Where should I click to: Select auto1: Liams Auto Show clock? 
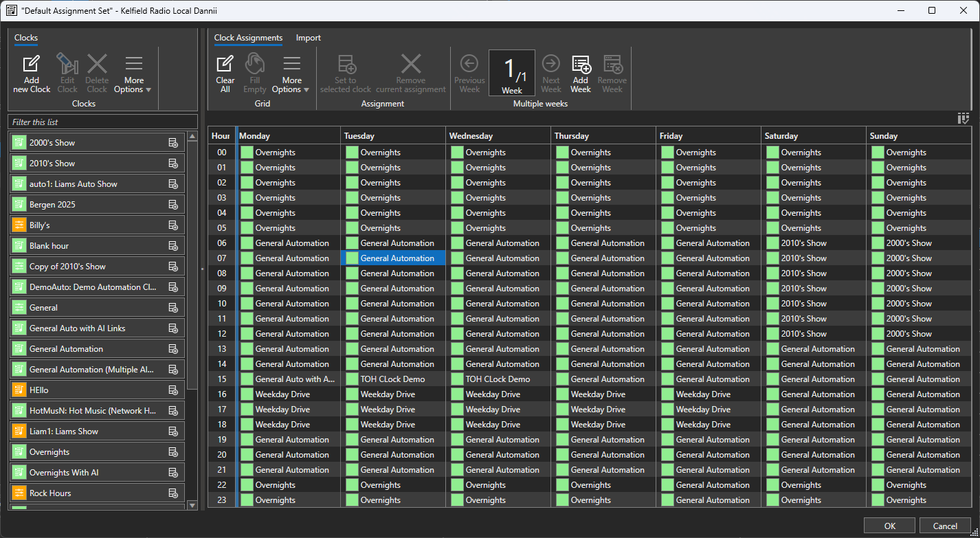pos(97,184)
